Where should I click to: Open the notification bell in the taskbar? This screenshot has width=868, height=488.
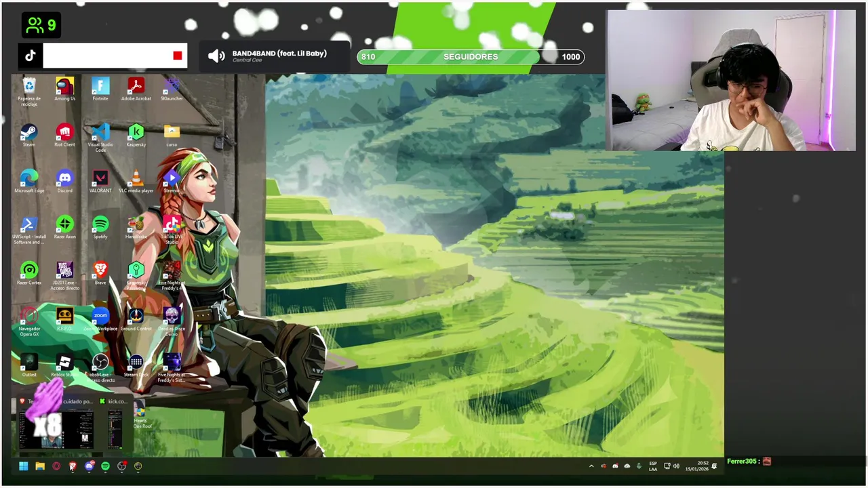pyautogui.click(x=714, y=466)
